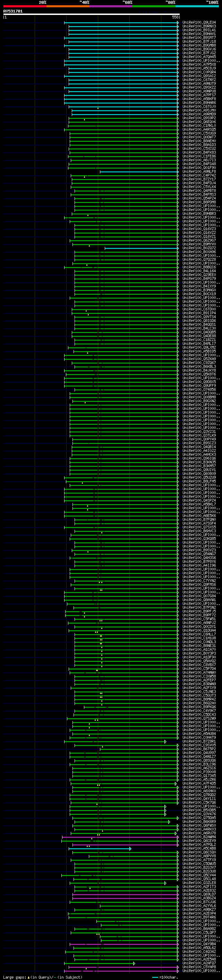Screen dimensions: 222x980
Task: Select the UniRef100_A5C8J9 label
Action: (199, 68)
